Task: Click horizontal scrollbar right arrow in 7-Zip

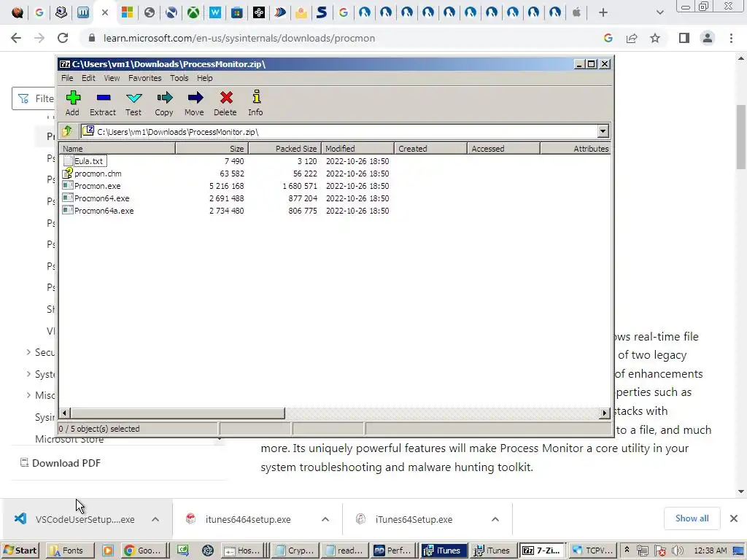Action: (605, 413)
